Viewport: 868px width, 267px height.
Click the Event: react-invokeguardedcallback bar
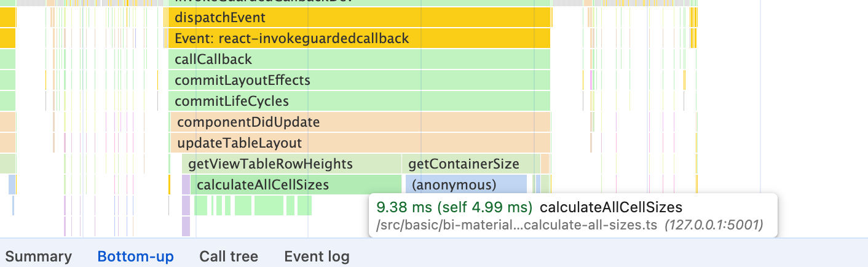[x=359, y=38]
